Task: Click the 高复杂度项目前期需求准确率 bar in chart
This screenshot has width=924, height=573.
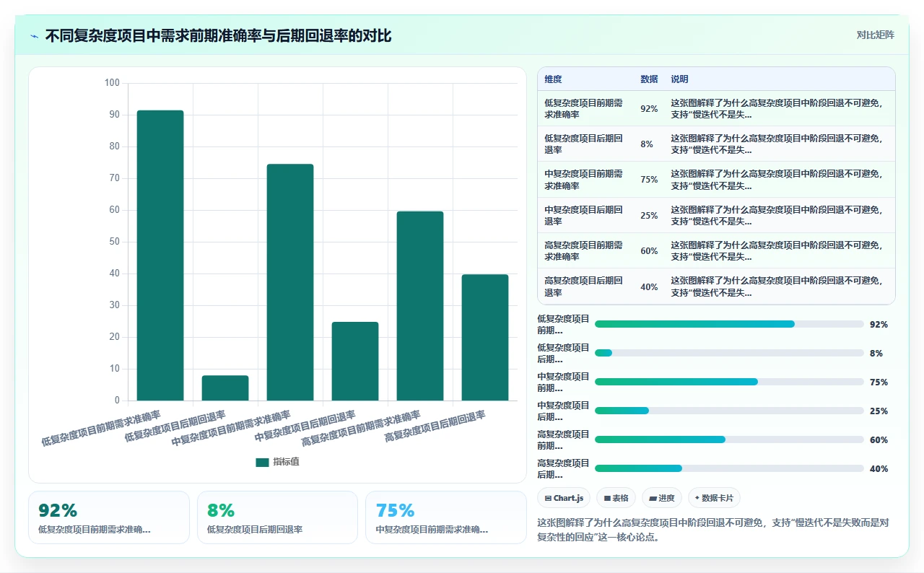Action: point(420,306)
